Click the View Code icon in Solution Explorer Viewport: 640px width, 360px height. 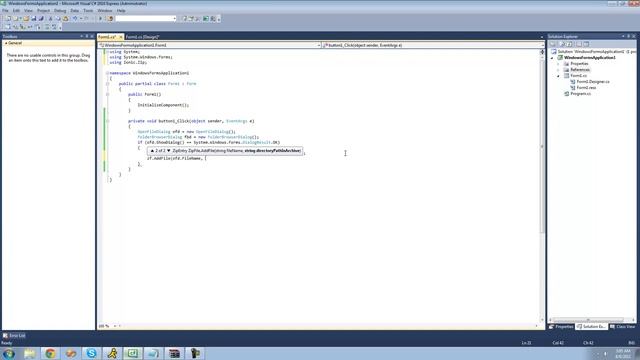[579, 44]
